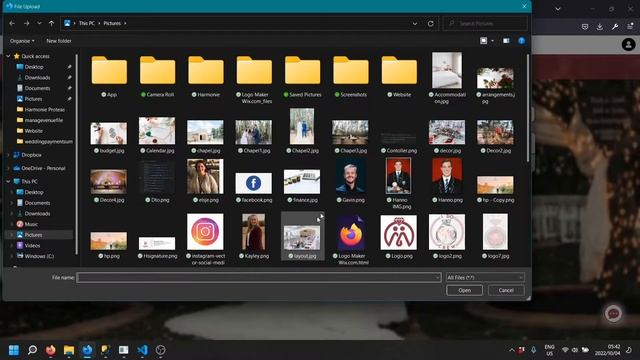Viewport: 640px width, 360px height.
Task: Click in the Search Pictures box
Action: click(485, 24)
